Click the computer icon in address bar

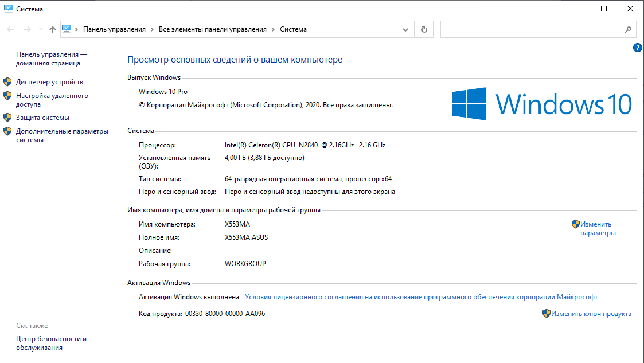67,29
